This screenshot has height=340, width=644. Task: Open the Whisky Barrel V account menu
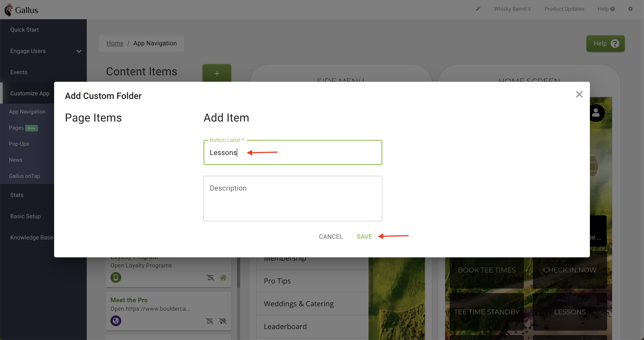512,9
